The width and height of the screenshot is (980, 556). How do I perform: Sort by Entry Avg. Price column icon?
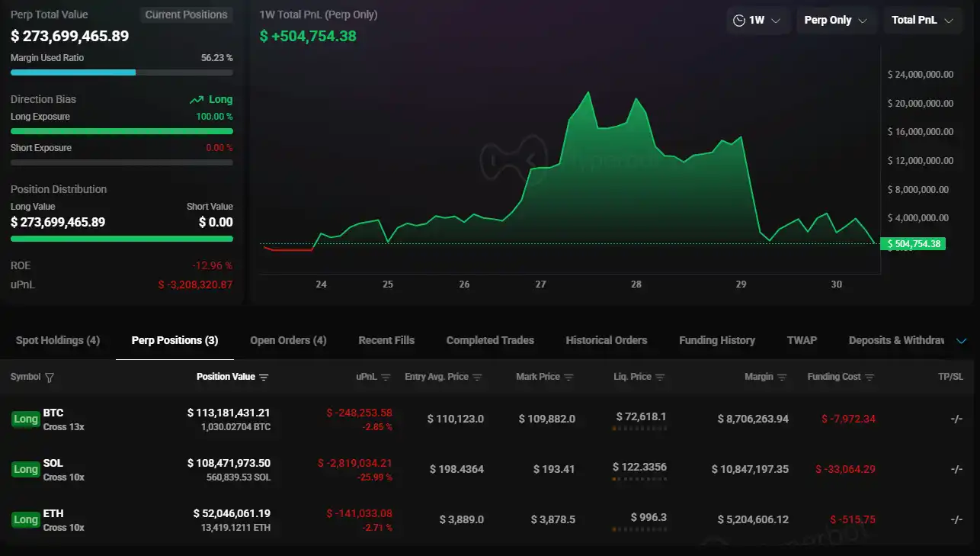pos(478,376)
